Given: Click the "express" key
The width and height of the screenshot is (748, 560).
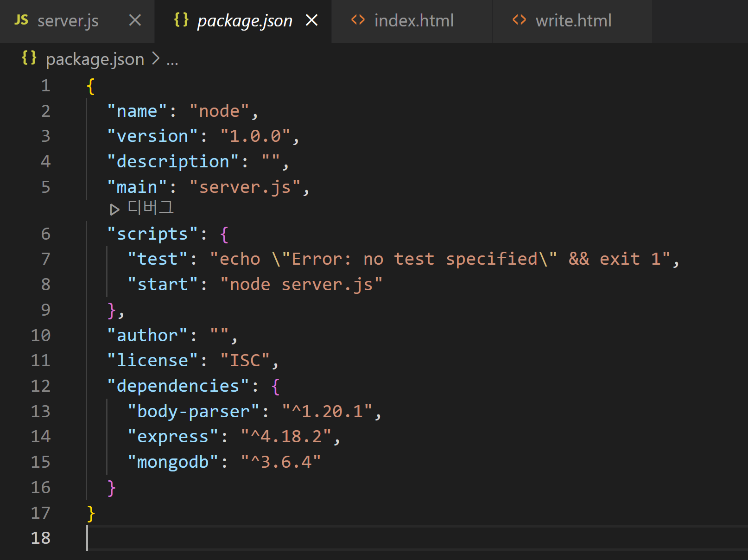Looking at the screenshot, I should tap(173, 437).
